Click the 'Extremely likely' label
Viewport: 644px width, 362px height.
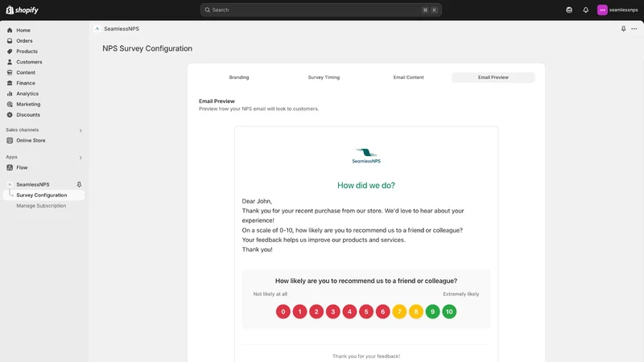click(x=460, y=294)
